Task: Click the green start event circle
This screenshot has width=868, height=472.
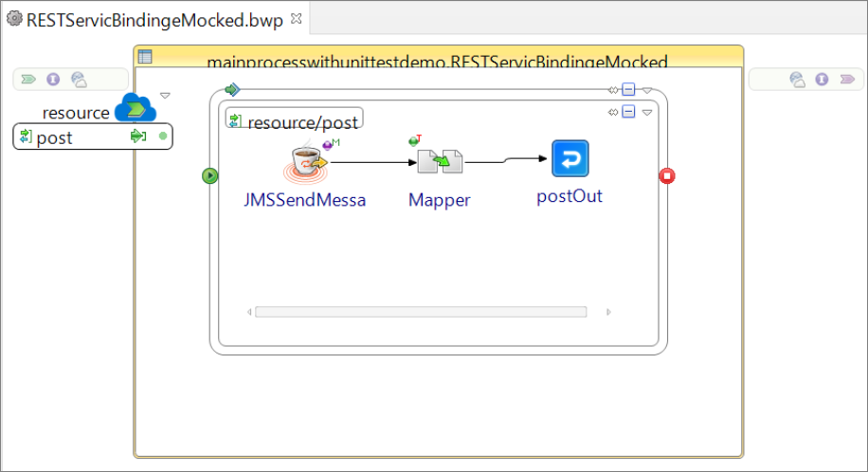Action: pyautogui.click(x=209, y=176)
